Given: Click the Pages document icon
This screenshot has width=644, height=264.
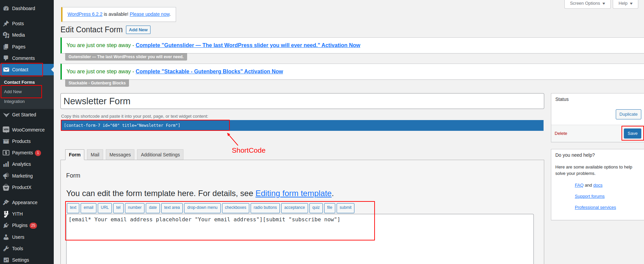Looking at the screenshot, I should click(6, 47).
